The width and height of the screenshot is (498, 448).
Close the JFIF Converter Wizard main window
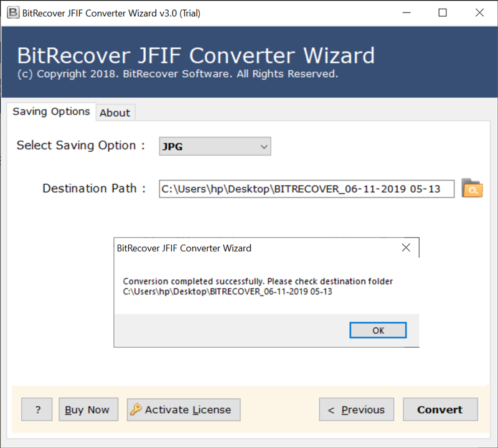479,12
